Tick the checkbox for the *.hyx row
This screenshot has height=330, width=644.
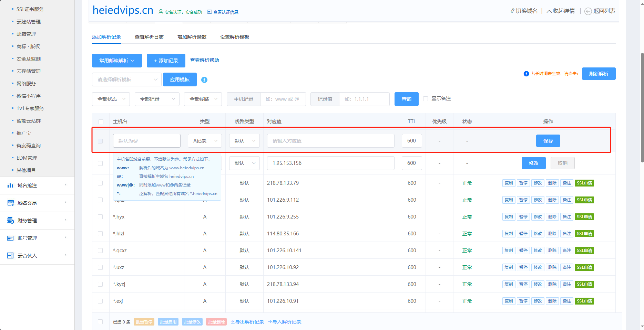100,217
